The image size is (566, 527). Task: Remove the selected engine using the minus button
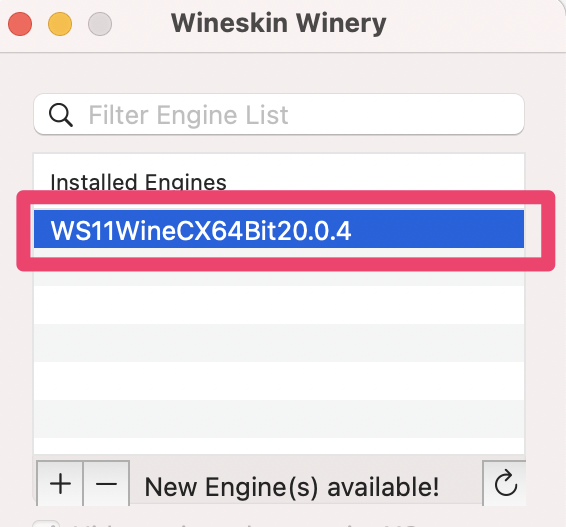(106, 484)
